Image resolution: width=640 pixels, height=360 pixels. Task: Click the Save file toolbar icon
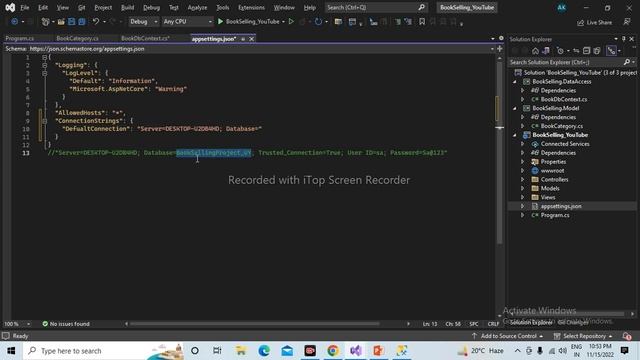[x=71, y=22]
